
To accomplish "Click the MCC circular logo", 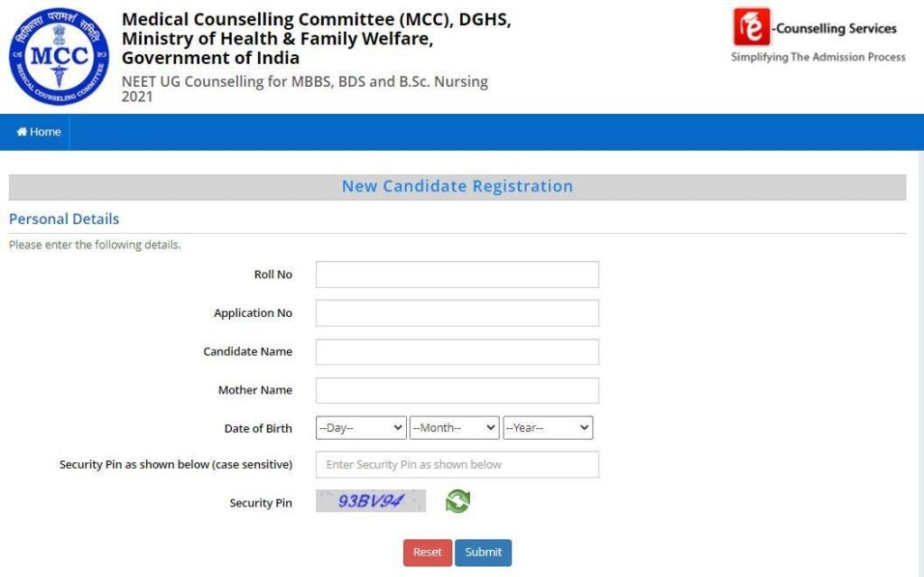I will coord(59,56).
